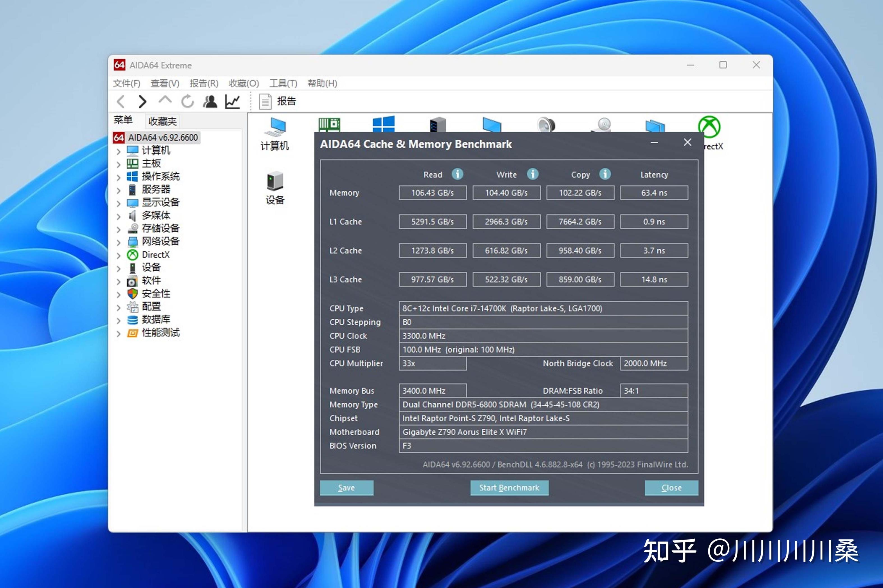Open the 工具(T) menu
The width and height of the screenshot is (883, 588).
pyautogui.click(x=283, y=83)
